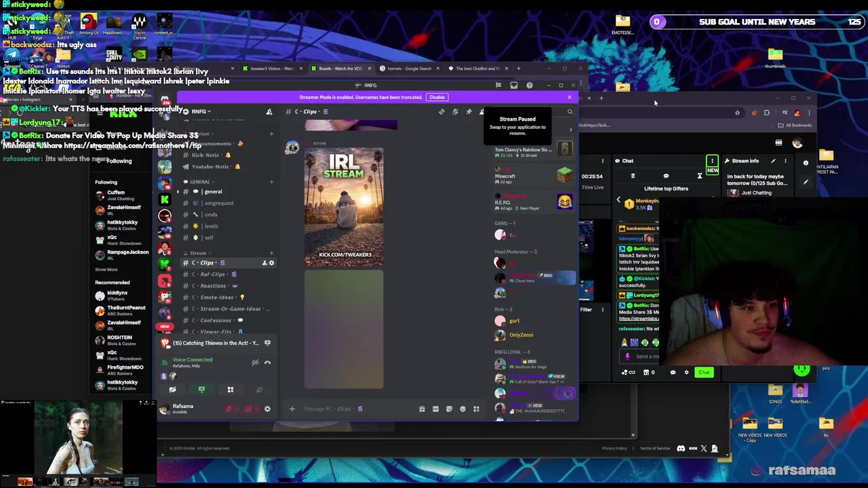Toggle deafen headphones for Rafsama
This screenshot has height=488, width=868.
tap(248, 409)
